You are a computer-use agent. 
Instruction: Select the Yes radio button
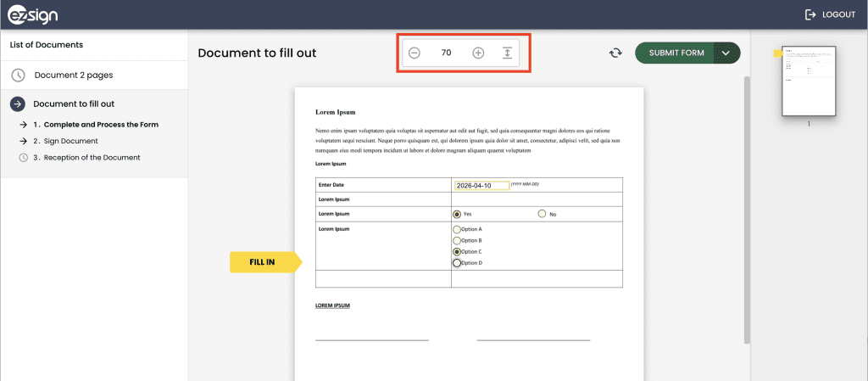pyautogui.click(x=458, y=214)
